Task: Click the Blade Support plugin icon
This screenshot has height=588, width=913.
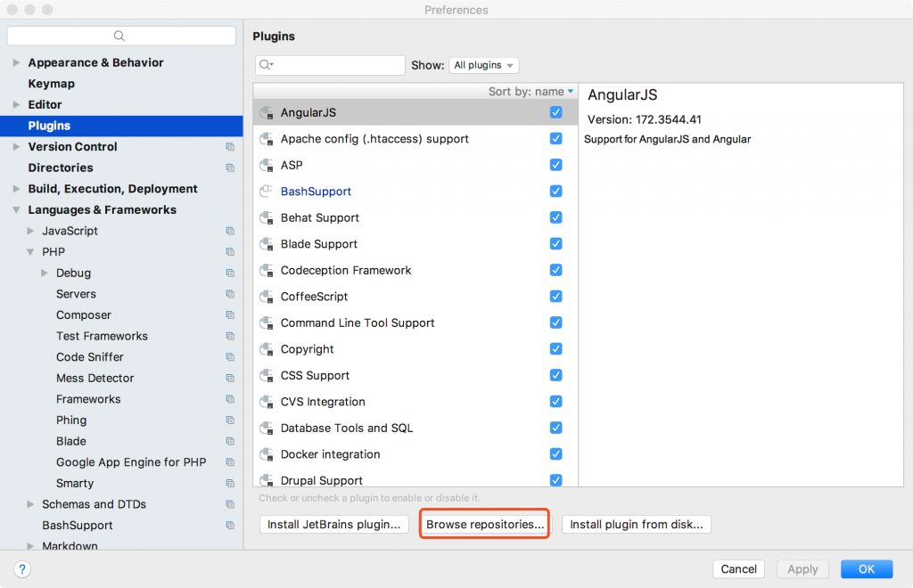Action: point(267,244)
